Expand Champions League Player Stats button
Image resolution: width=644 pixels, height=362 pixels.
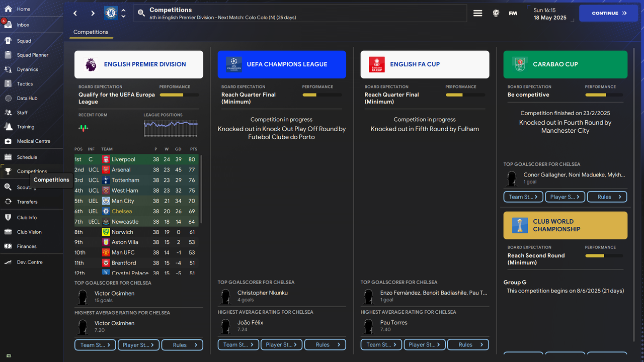coord(282,344)
